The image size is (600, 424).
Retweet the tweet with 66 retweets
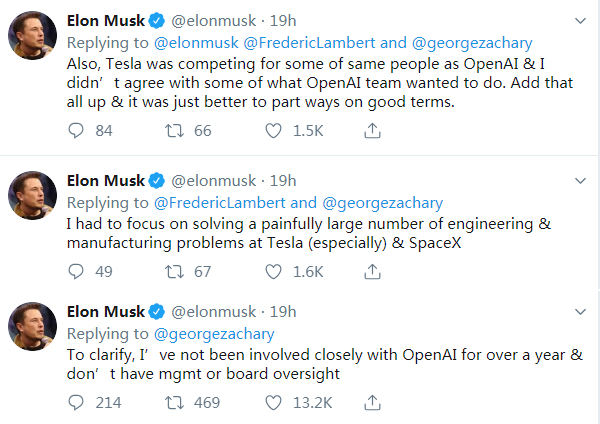click(x=174, y=130)
